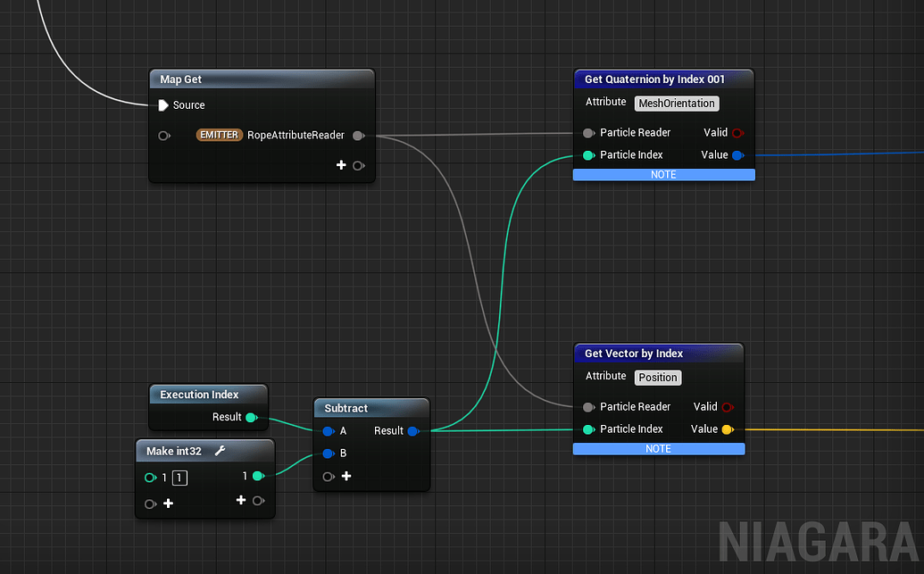Screen dimensions: 924x574
Task: Click the Valid output pin on Get Quaternion node
Action: (737, 132)
